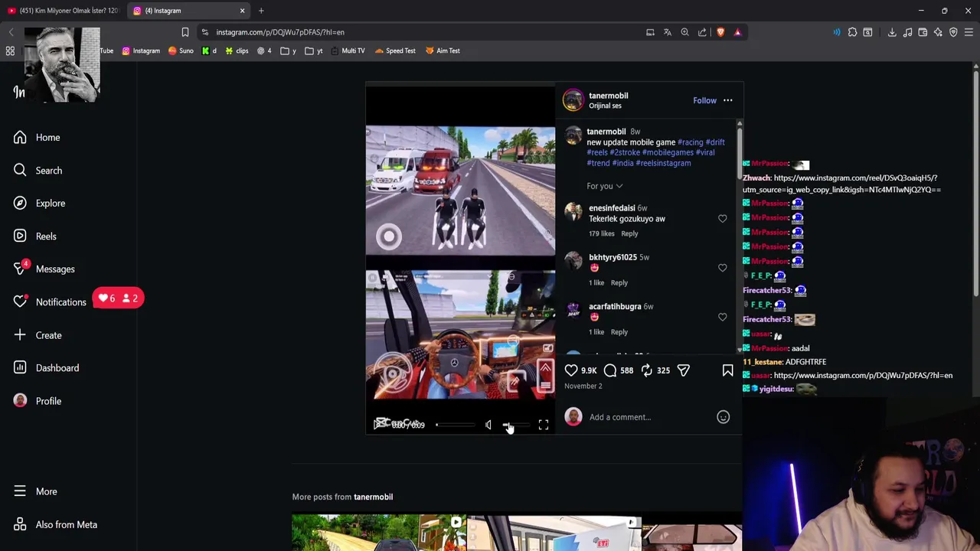Expand the y bookmarks folder
The width and height of the screenshot is (980, 551).
[x=289, y=51]
